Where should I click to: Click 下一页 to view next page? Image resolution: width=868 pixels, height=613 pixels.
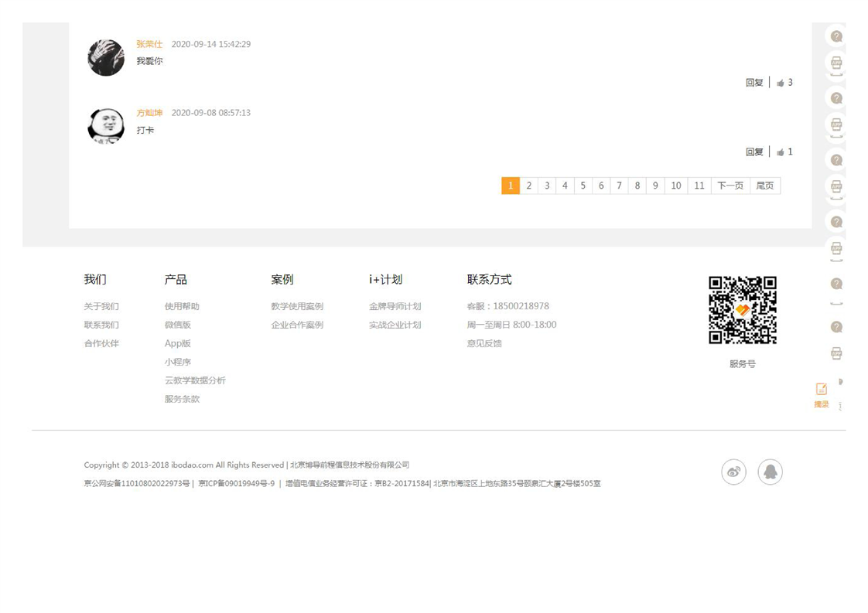pyautogui.click(x=730, y=186)
